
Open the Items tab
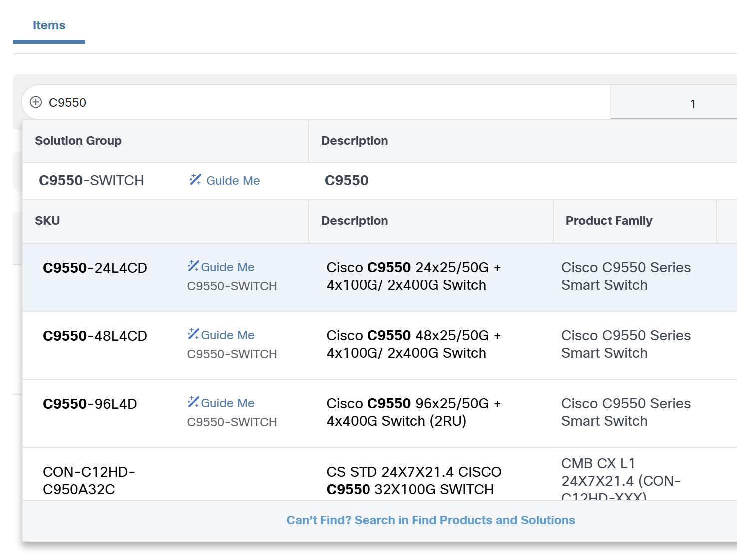pos(49,25)
